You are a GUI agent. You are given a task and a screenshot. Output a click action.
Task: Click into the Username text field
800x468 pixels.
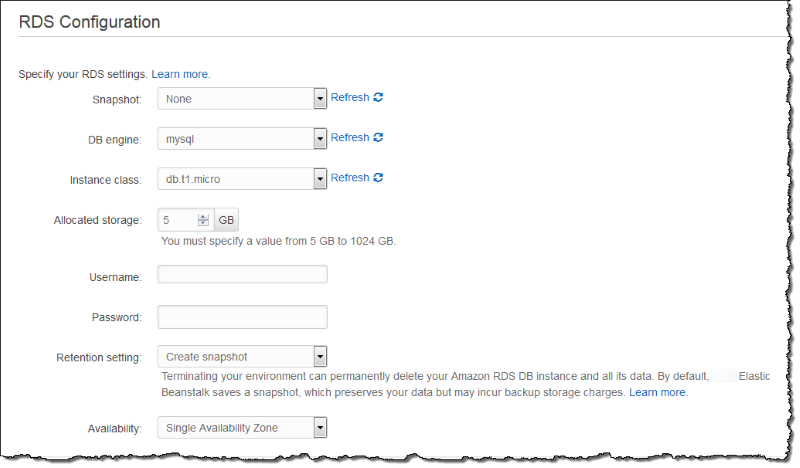pos(242,275)
